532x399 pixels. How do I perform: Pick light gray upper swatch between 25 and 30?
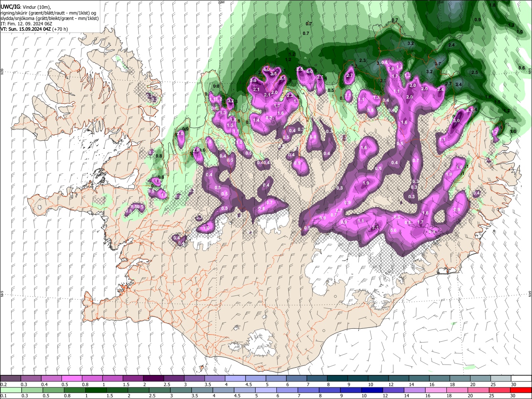point(501,378)
